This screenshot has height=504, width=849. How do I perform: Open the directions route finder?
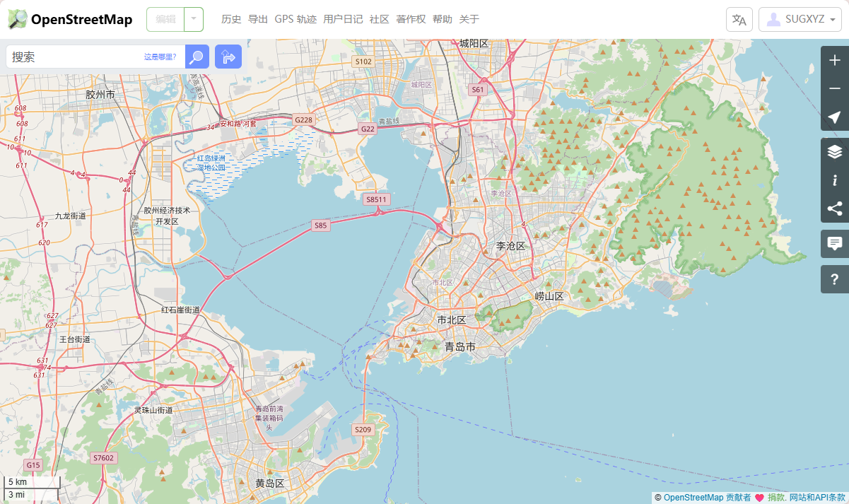tap(228, 57)
